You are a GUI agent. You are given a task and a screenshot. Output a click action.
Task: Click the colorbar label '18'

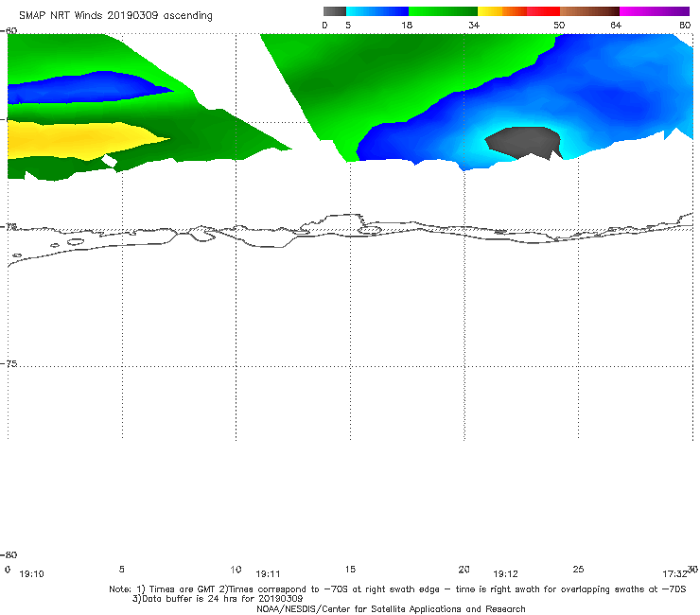(x=407, y=26)
